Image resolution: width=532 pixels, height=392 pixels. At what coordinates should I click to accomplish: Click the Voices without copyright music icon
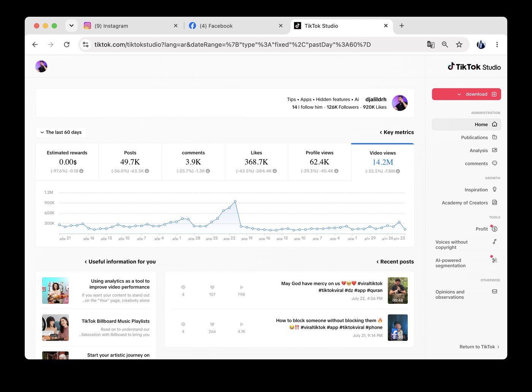pos(494,242)
